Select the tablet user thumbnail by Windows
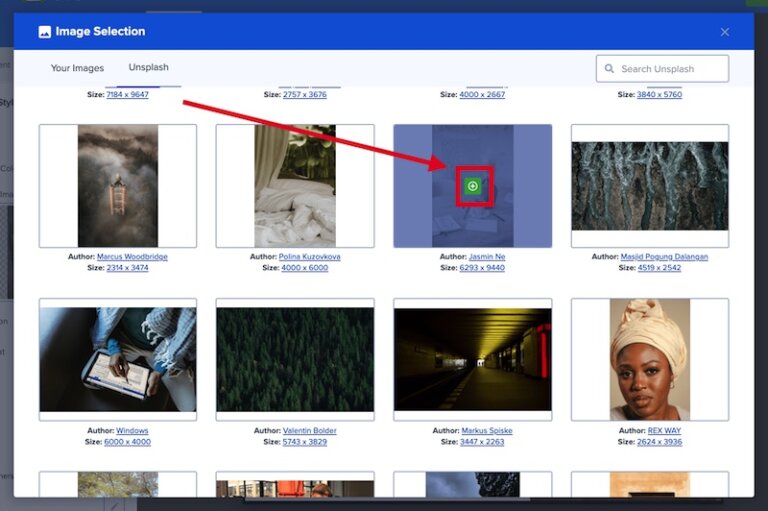Viewport: 768px width, 511px height. pos(118,360)
